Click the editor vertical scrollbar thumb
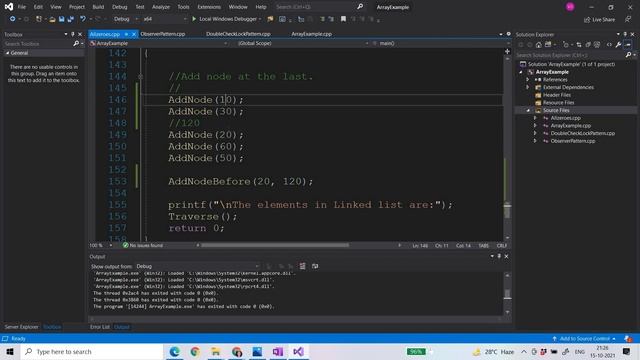This screenshot has width=640, height=360. point(507,210)
